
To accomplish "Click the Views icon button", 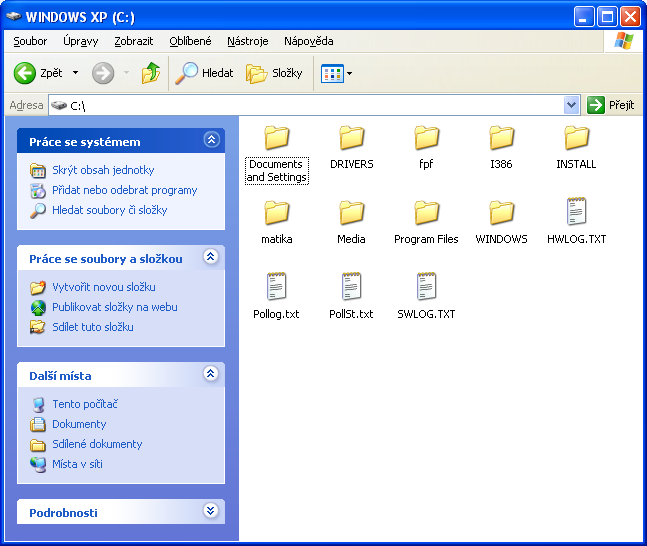I will pyautogui.click(x=332, y=73).
